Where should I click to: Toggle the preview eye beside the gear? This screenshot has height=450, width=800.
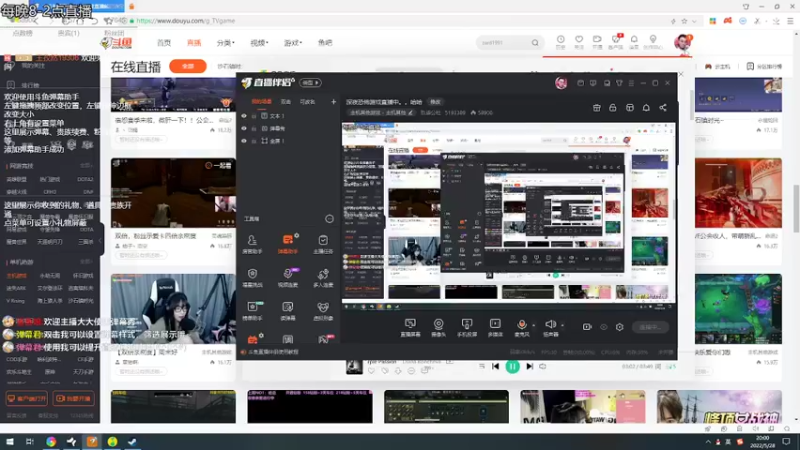[x=604, y=327]
